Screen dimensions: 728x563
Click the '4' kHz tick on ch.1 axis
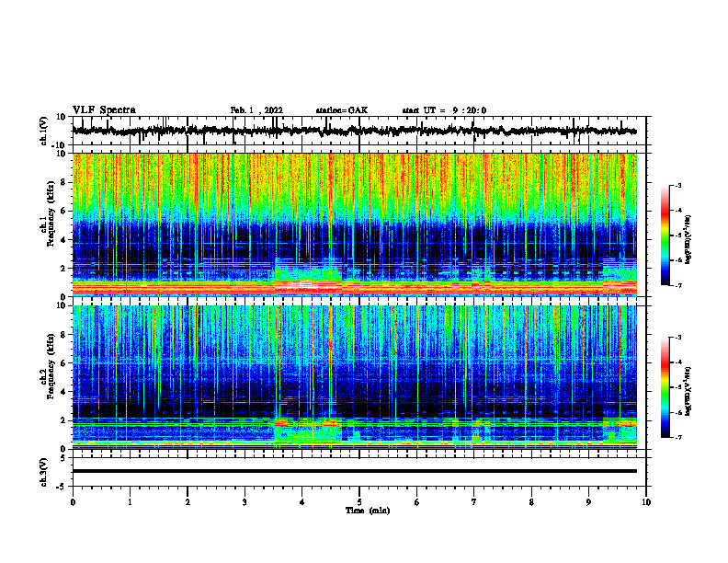(63, 240)
